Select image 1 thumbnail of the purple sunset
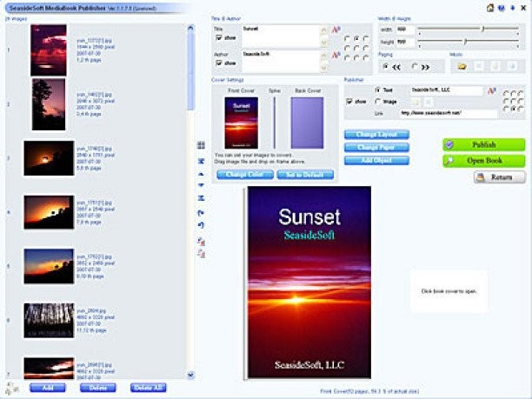 [49, 50]
